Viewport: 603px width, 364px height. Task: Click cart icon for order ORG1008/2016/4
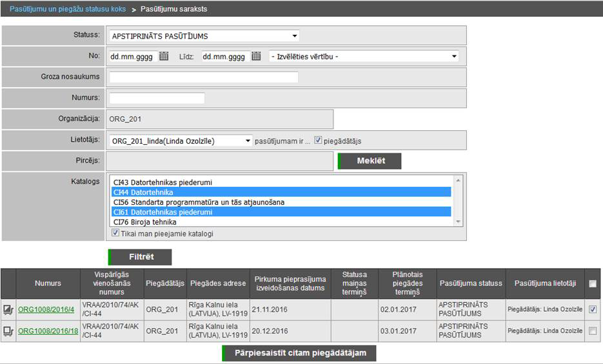(x=9, y=310)
